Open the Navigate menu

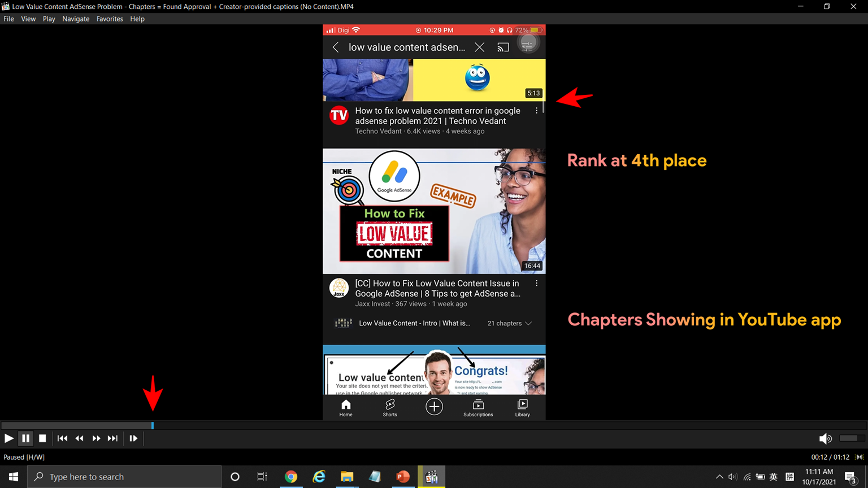point(76,19)
